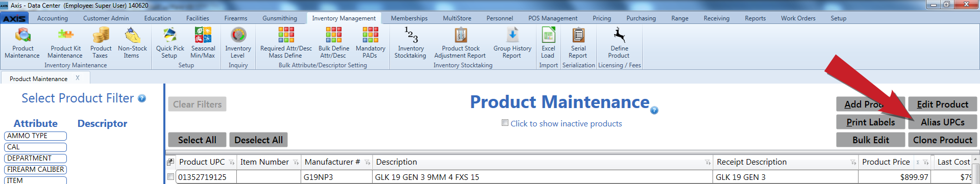Viewport: 980px width, 184px height.
Task: Open Bulk Define Attr/Desc icon
Action: 334,43
